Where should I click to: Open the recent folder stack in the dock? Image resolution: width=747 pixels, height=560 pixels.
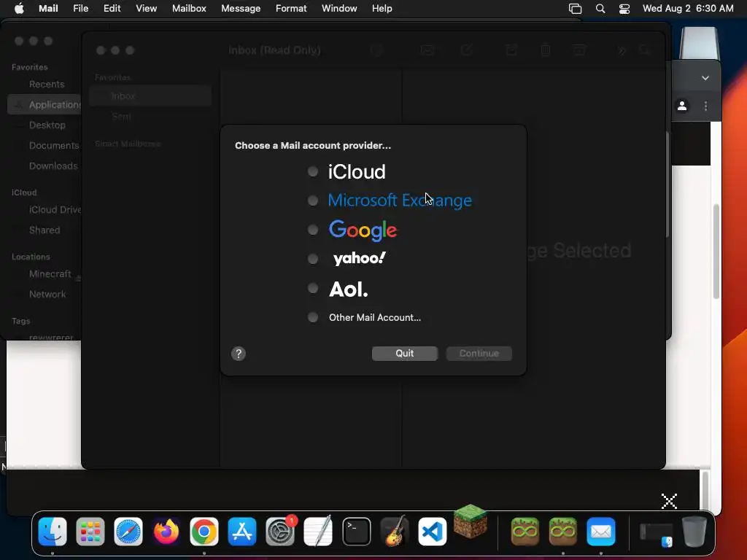point(656,533)
